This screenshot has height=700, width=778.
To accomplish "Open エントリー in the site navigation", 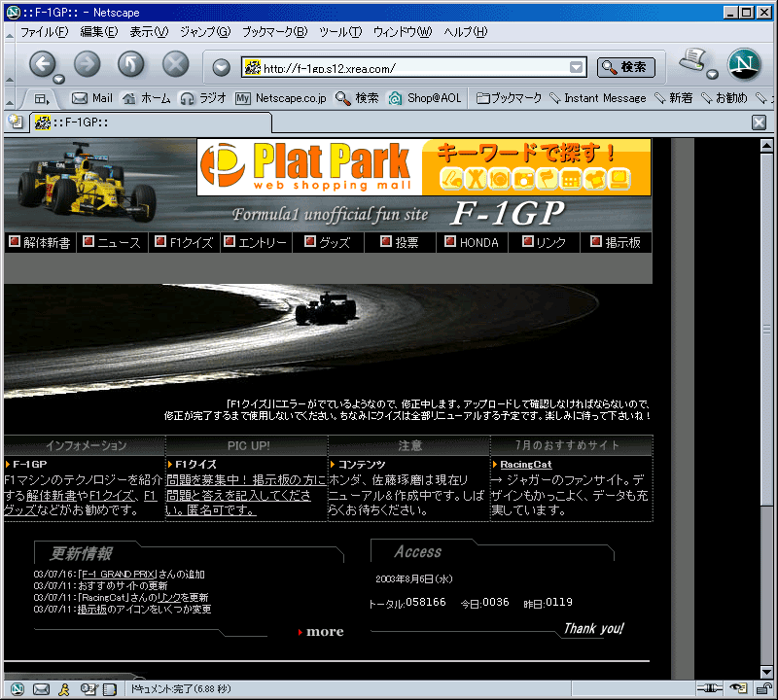I will click(x=256, y=242).
